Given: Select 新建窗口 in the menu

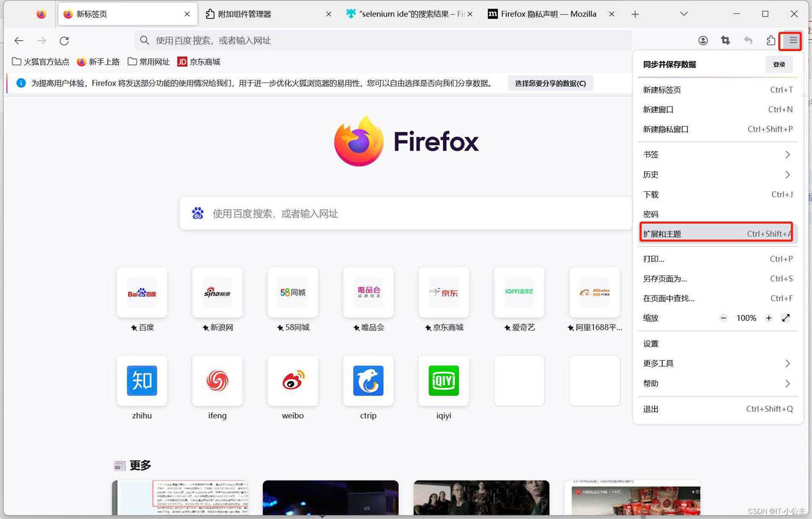Looking at the screenshot, I should [718, 110].
